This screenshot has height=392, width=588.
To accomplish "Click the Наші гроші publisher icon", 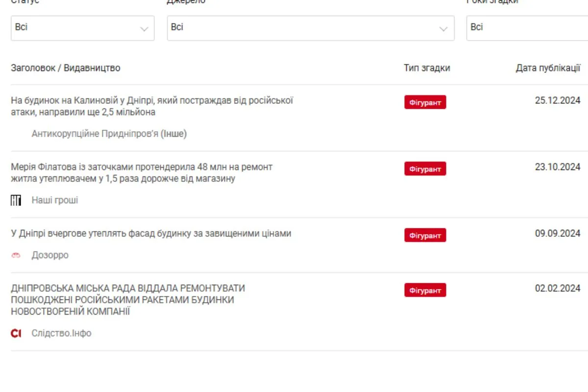I will coord(16,200).
